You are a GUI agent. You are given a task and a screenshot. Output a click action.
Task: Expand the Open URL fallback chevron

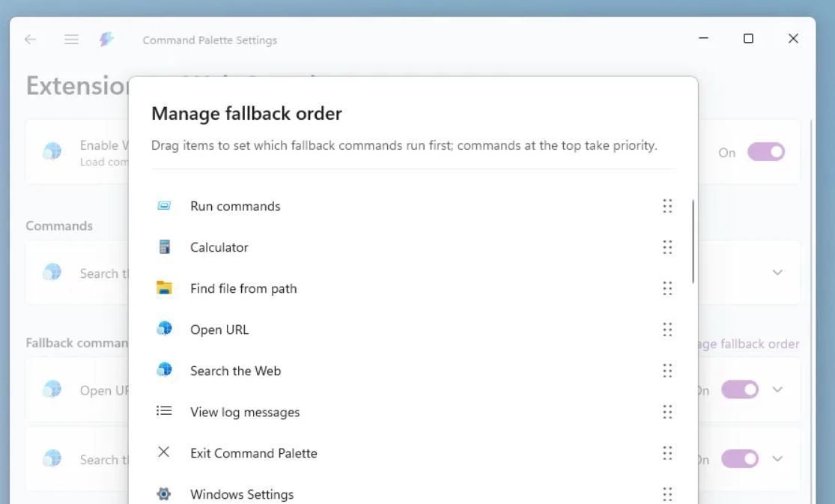(x=777, y=389)
